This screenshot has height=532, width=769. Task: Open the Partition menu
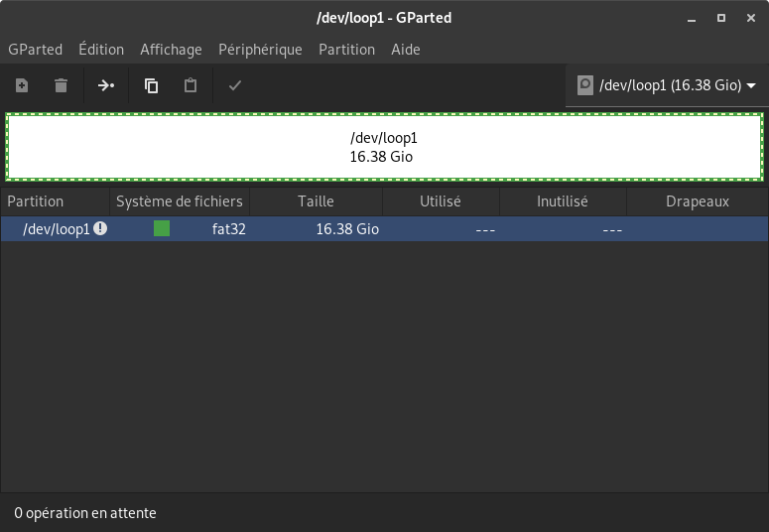click(x=346, y=50)
